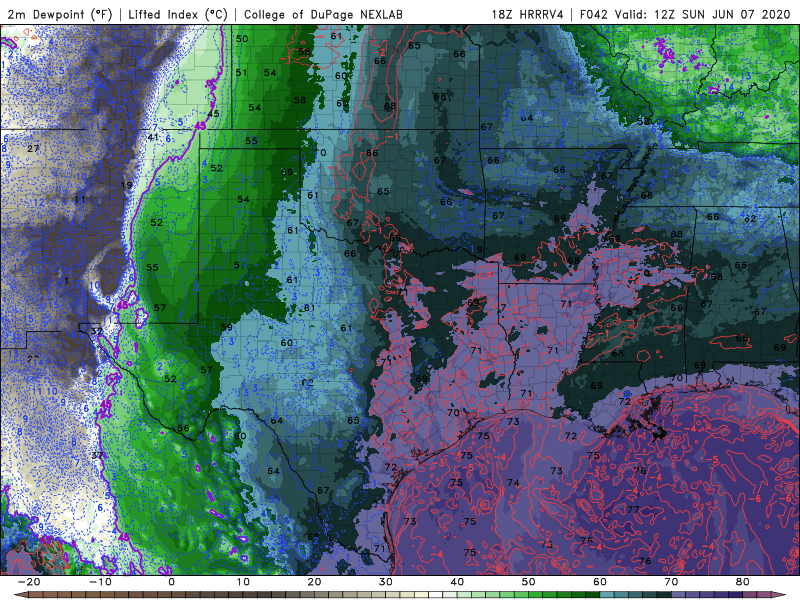Image resolution: width=800 pixels, height=600 pixels.
Task: Click the black '51' dewpoint value
Action: [241, 72]
